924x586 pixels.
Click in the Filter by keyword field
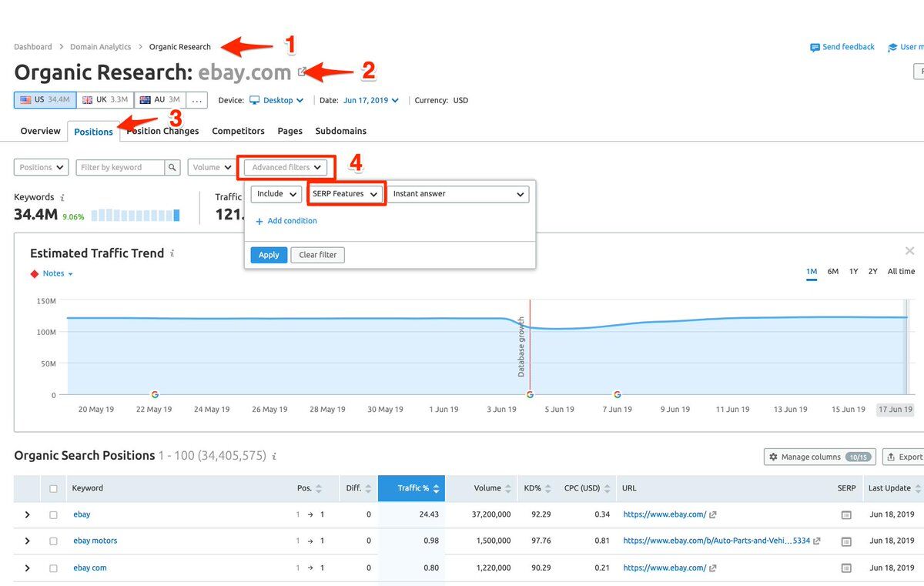pyautogui.click(x=120, y=167)
